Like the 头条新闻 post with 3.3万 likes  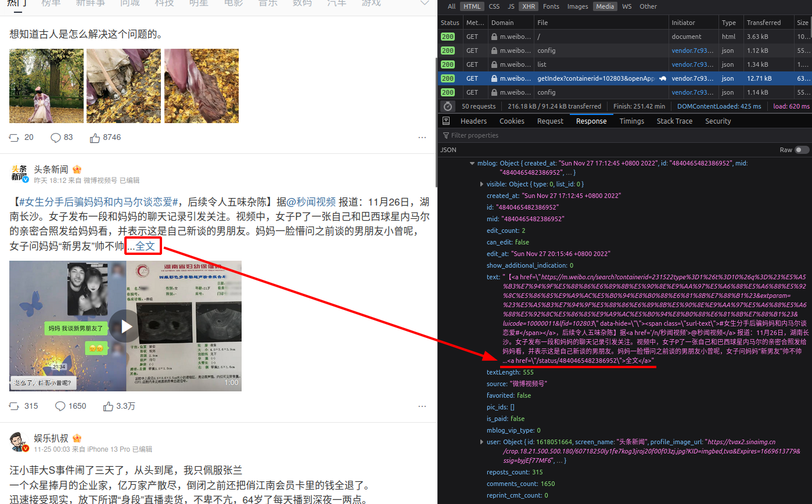tap(108, 406)
